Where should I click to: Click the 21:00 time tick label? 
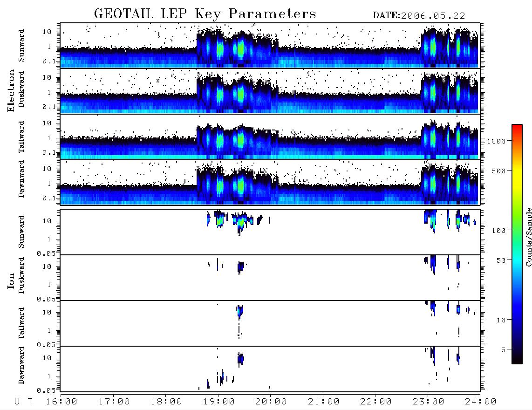(x=324, y=402)
